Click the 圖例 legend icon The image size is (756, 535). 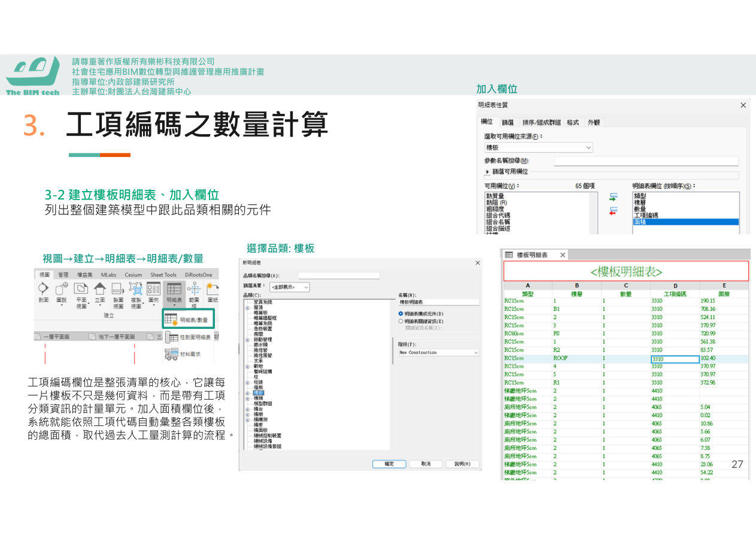[x=154, y=289]
